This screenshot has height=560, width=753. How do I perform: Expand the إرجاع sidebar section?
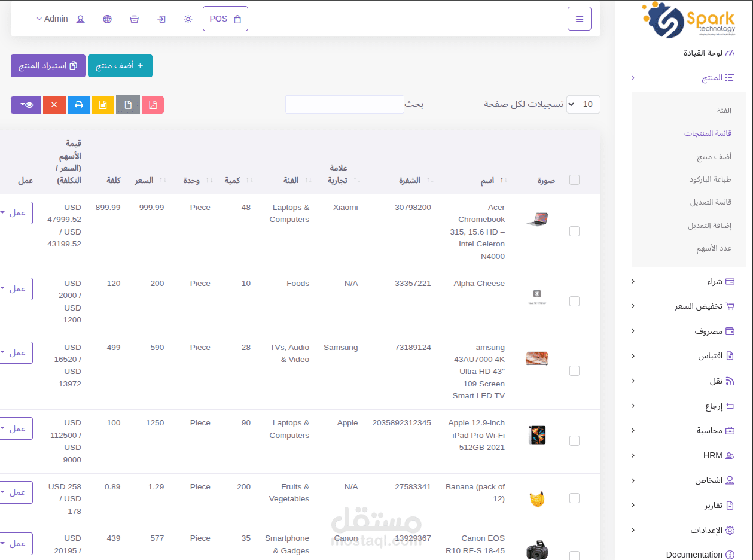(x=684, y=406)
